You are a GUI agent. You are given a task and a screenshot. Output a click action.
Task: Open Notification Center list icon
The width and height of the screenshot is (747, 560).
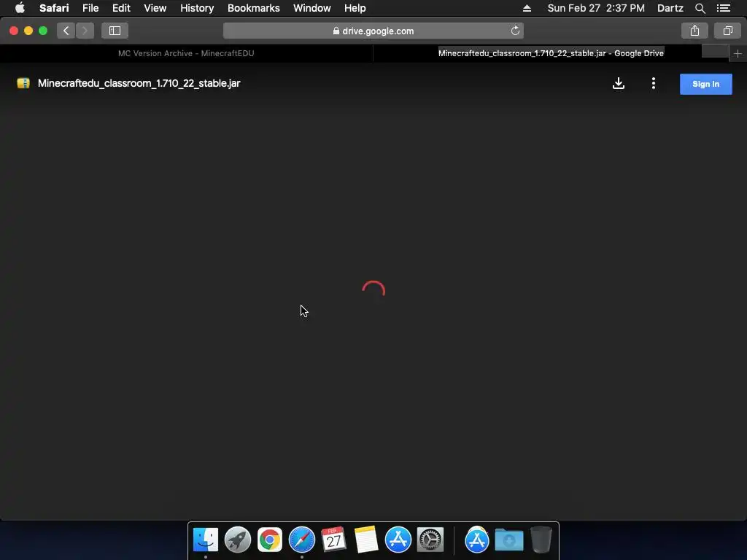pyautogui.click(x=724, y=8)
